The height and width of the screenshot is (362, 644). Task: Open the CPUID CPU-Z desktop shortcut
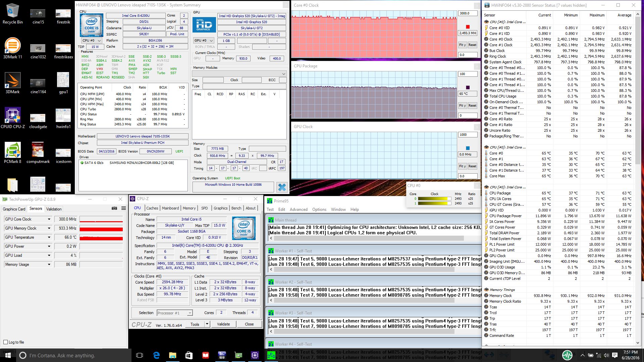(13, 118)
